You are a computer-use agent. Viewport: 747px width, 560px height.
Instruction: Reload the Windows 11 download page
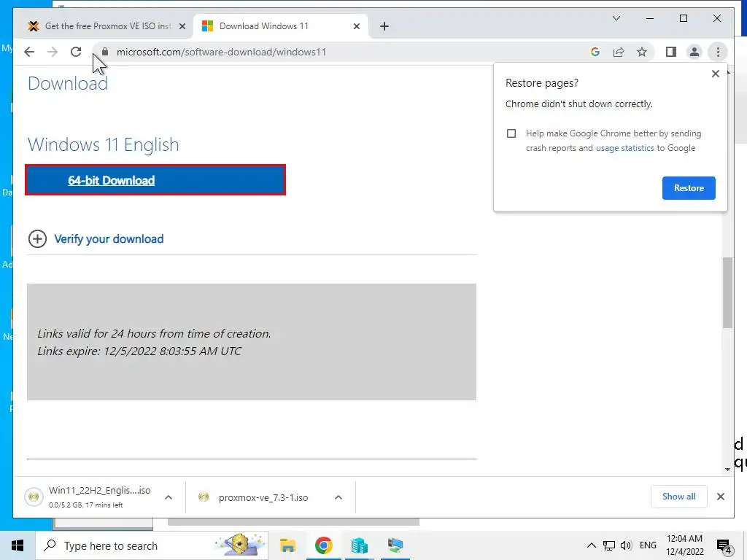click(x=76, y=52)
